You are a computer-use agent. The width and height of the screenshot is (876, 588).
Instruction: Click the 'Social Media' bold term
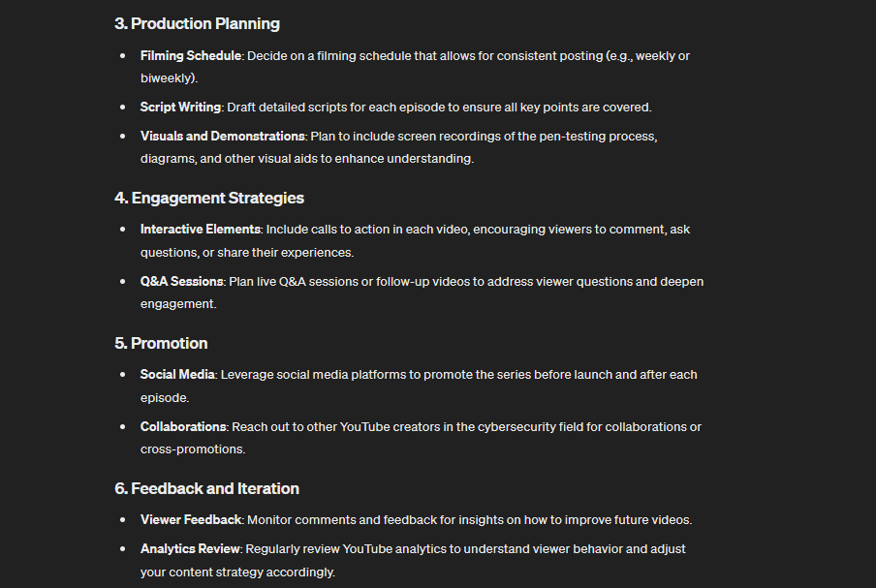point(177,375)
